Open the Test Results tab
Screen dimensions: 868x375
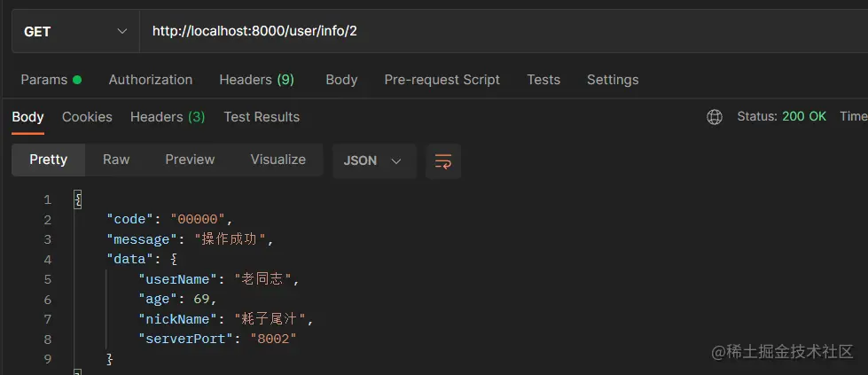(262, 117)
